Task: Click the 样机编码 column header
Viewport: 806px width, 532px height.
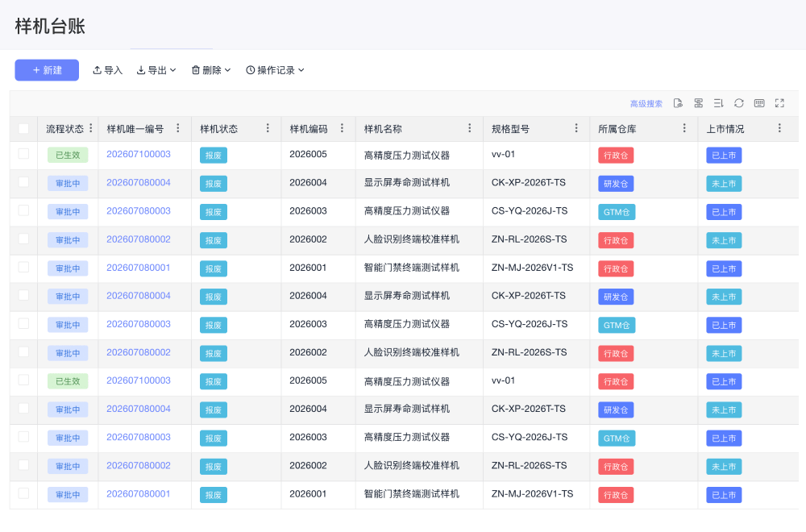Action: pyautogui.click(x=309, y=129)
